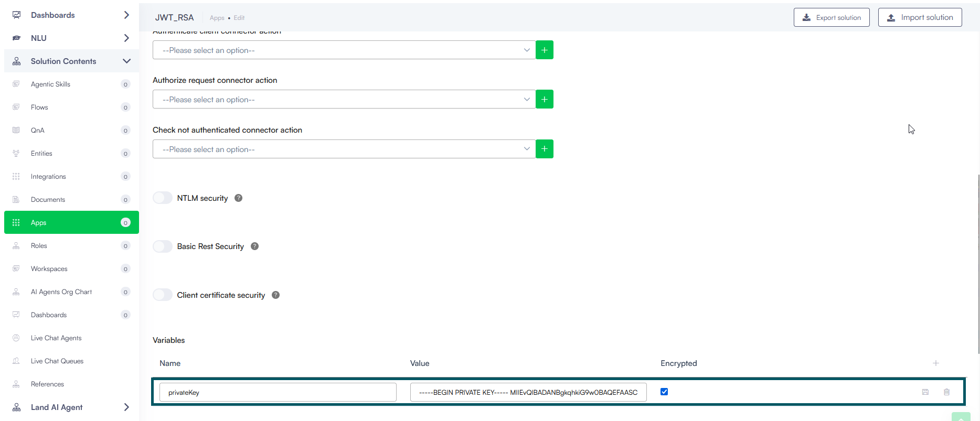
Task: Expand the Land AI Agent chevron
Action: click(x=126, y=407)
